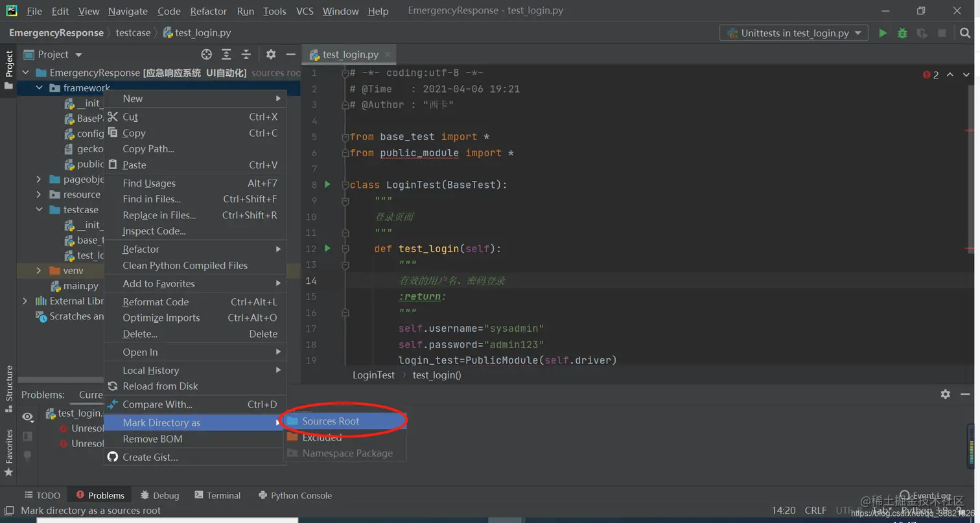Screen dimensions: 980x523
Task: Open Search Everywhere magnifier icon
Action: (965, 33)
